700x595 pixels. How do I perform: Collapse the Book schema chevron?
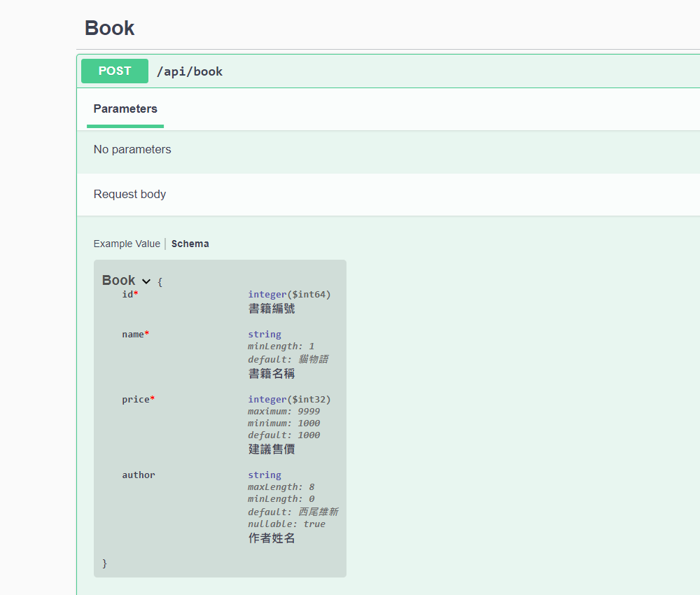click(x=146, y=281)
